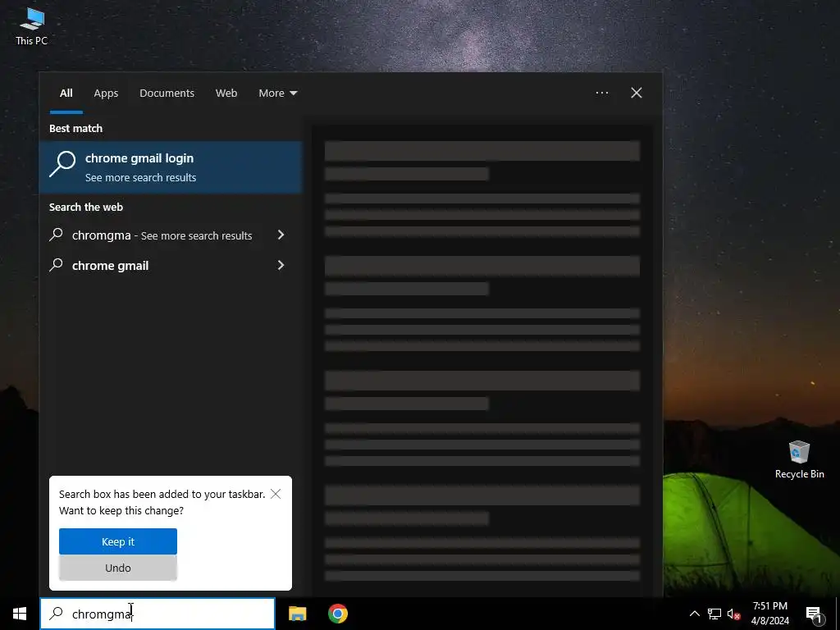Open the clock showing 7:51 PM
This screenshot has width=840, height=630.
click(769, 614)
